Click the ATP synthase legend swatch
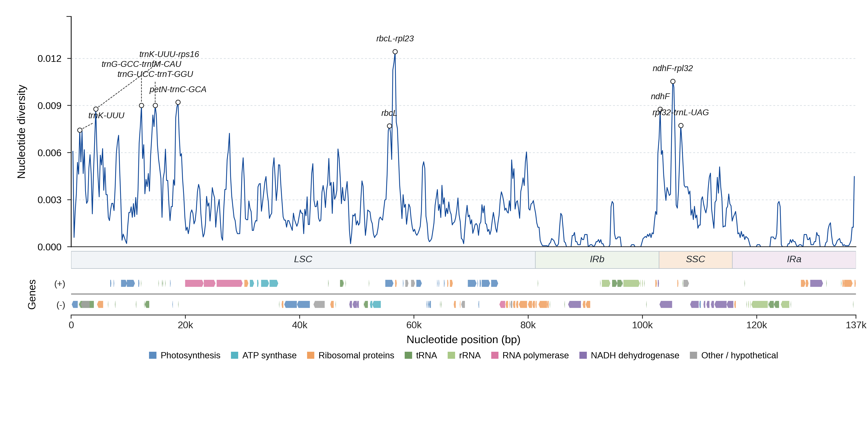 click(235, 355)
